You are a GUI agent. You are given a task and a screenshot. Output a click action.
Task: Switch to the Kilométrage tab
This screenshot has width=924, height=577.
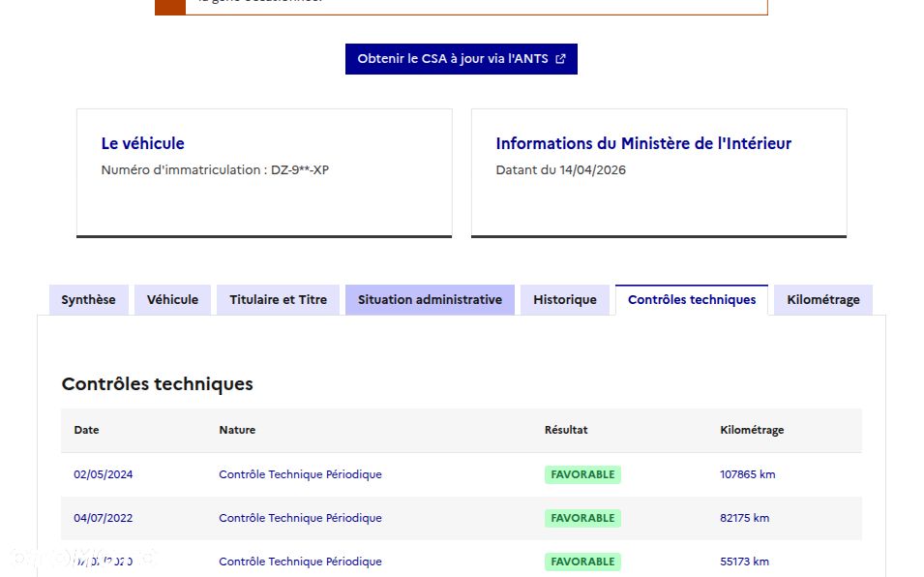pyautogui.click(x=823, y=300)
